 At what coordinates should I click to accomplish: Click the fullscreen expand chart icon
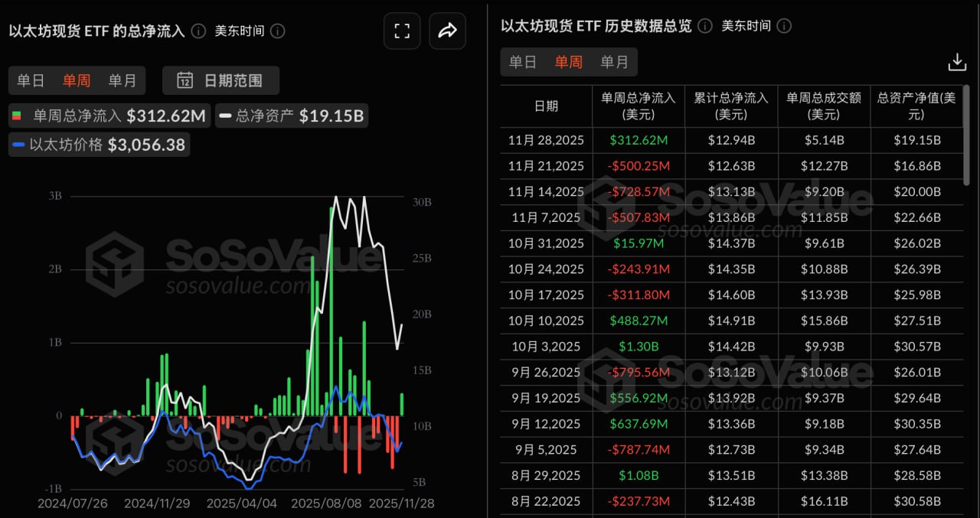[402, 31]
